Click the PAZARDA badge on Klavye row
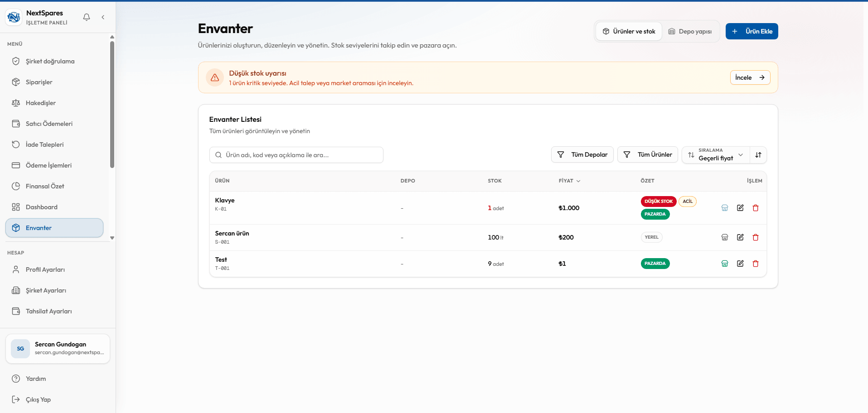This screenshot has width=868, height=413. pos(655,214)
